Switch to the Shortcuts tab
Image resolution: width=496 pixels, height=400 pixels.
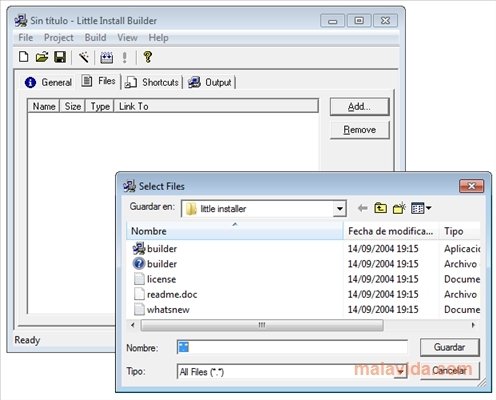(x=152, y=82)
